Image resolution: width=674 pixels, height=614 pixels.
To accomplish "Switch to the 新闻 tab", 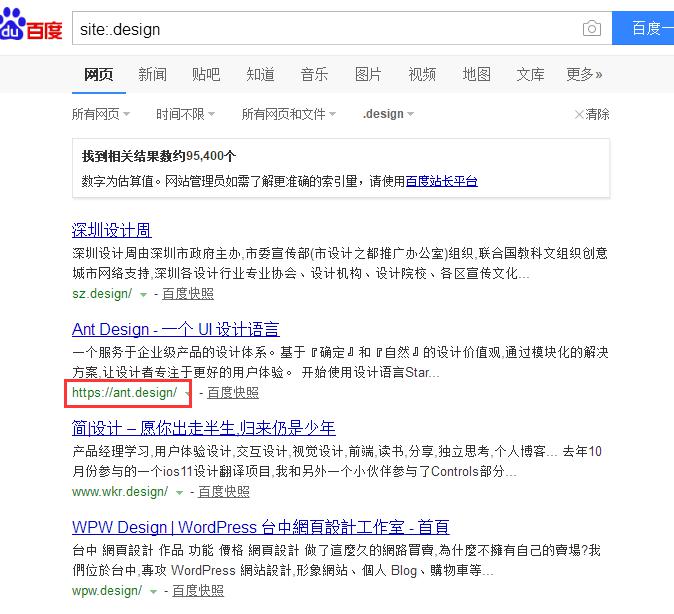I will (152, 74).
